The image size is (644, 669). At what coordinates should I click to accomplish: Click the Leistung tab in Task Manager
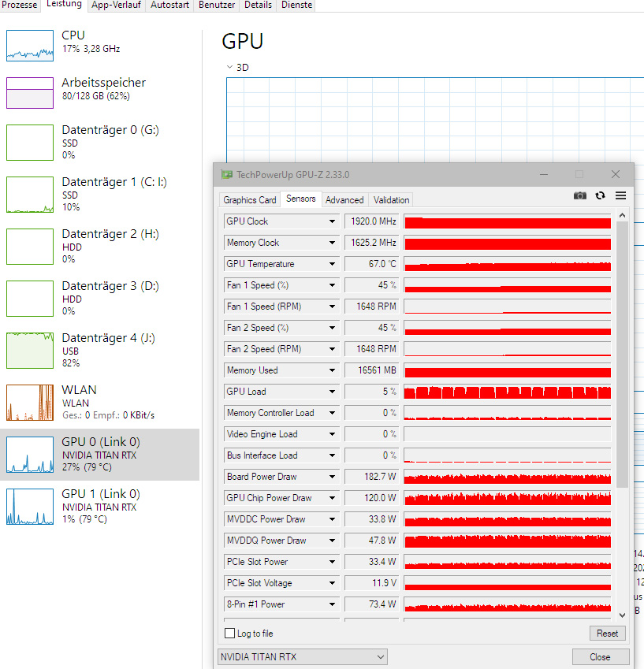(x=64, y=4)
